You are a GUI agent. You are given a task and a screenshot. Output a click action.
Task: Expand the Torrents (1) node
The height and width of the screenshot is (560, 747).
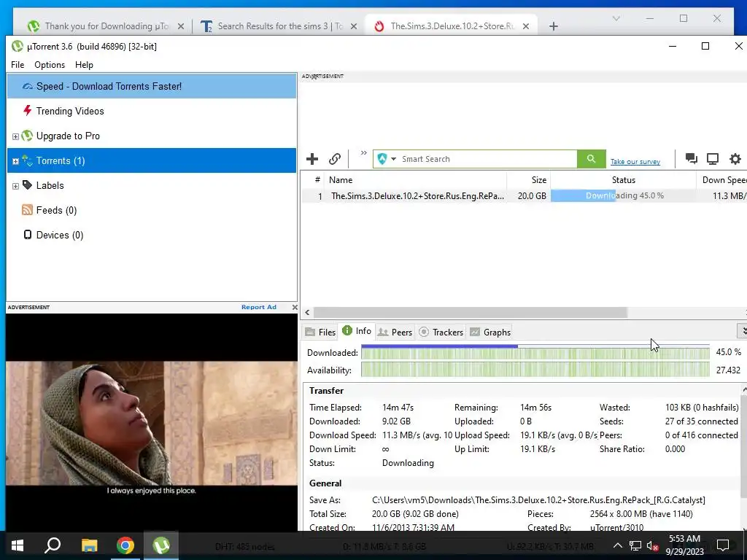click(x=15, y=161)
